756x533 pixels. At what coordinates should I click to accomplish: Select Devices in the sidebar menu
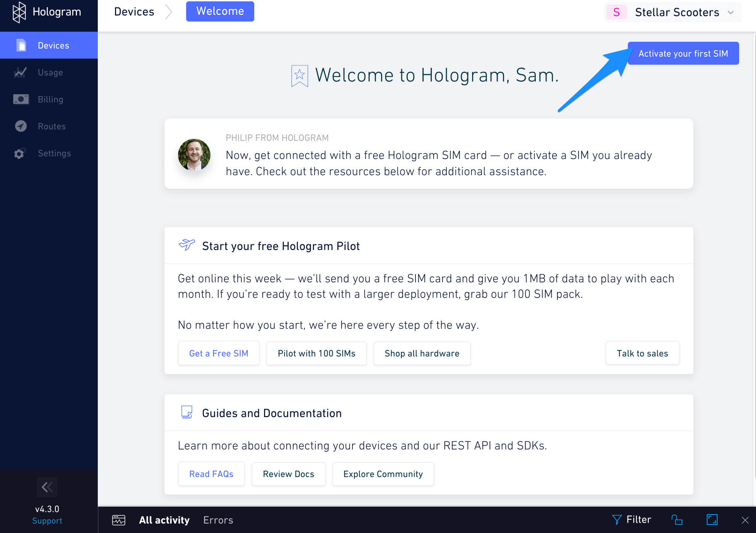(49, 45)
